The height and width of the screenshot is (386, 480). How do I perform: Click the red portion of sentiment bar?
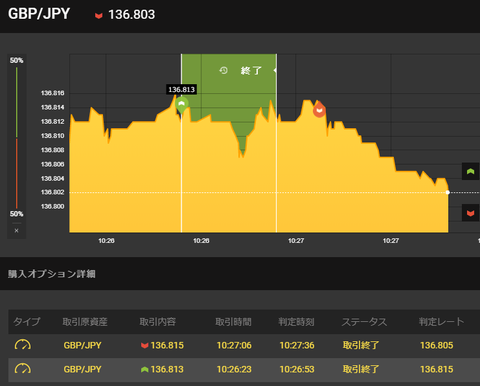point(17,174)
